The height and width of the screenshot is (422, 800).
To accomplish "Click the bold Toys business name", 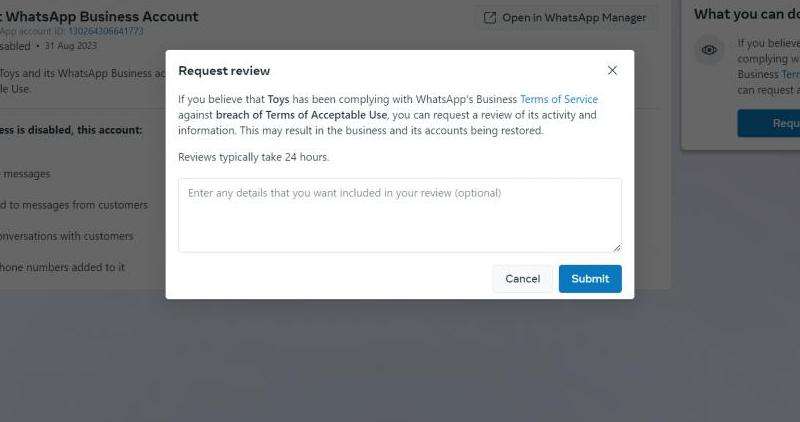I will [x=278, y=99].
